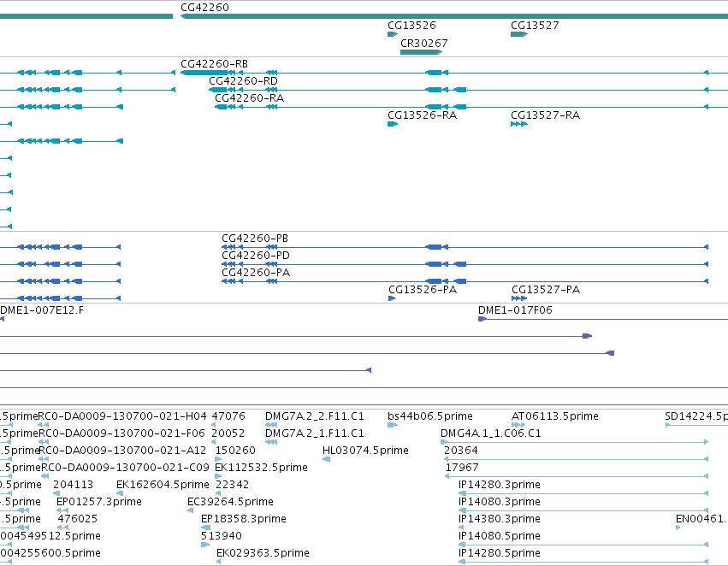728x566 pixels.
Task: Select DMG4A.1_1.C06.C1 EST
Action: (491, 433)
